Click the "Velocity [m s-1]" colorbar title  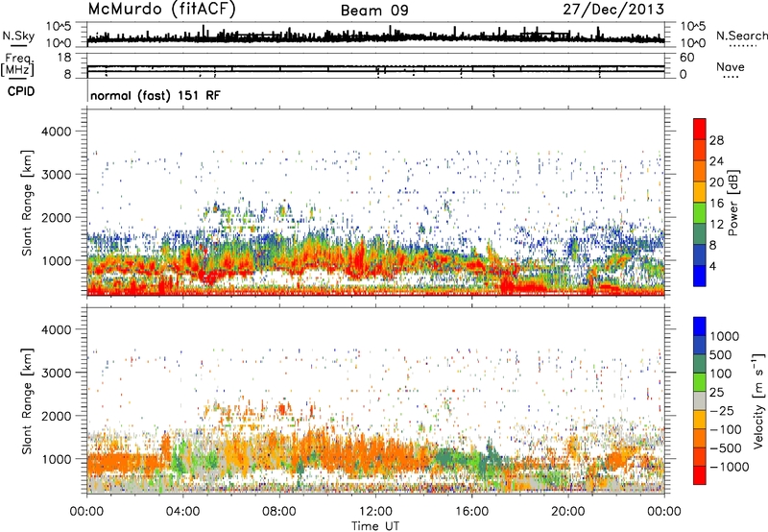point(758,400)
